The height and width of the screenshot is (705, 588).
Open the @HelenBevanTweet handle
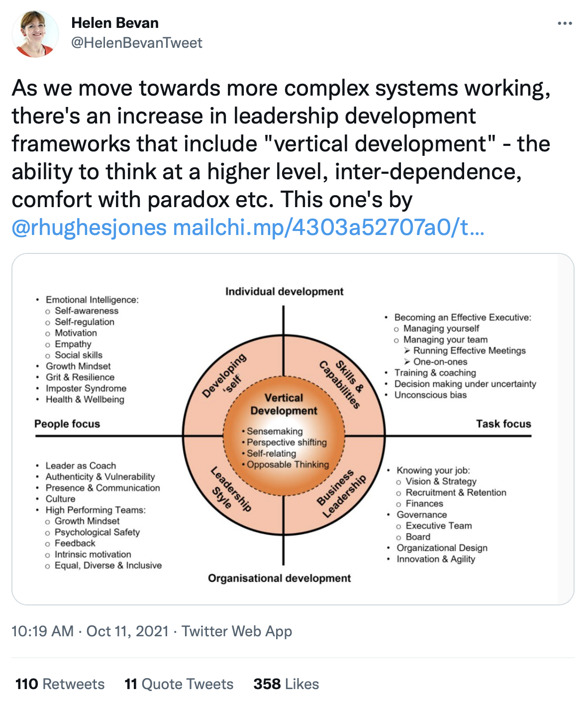click(137, 43)
